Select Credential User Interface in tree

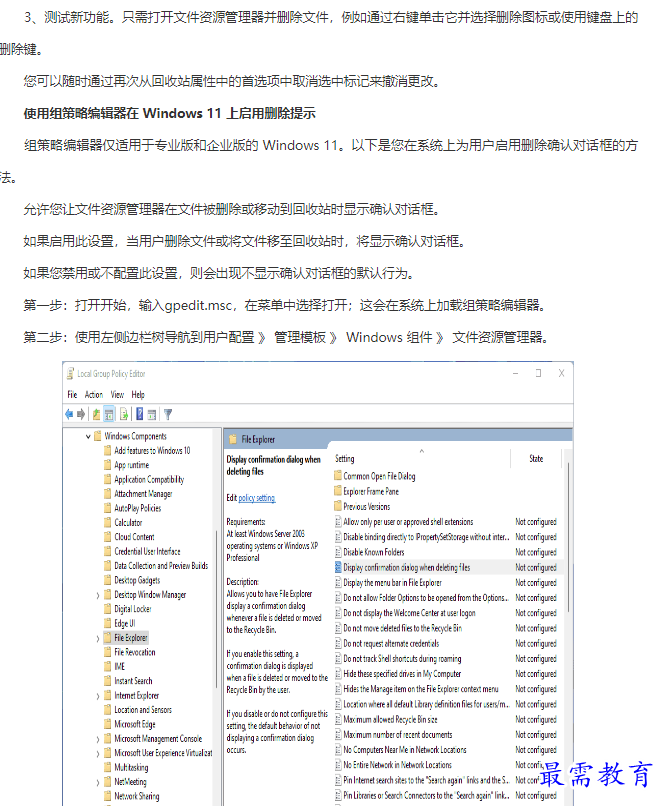pyautogui.click(x=147, y=551)
